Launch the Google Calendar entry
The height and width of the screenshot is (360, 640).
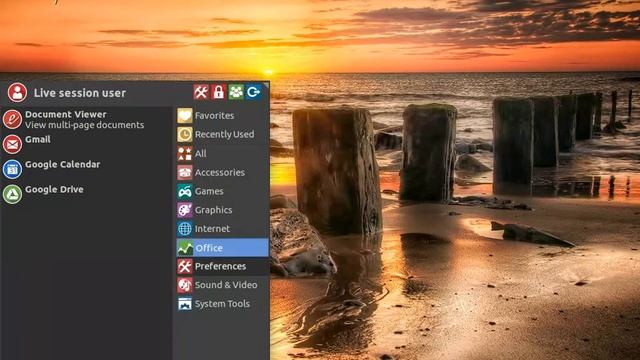86,169
